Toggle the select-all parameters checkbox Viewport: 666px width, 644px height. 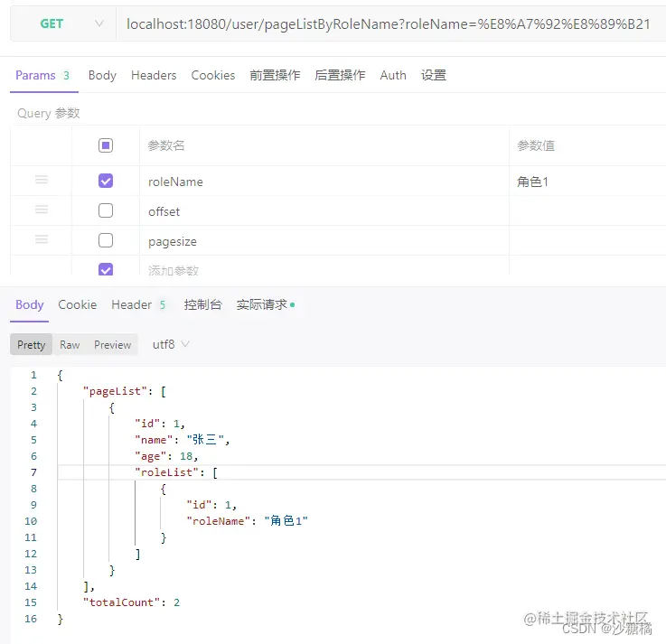point(106,145)
